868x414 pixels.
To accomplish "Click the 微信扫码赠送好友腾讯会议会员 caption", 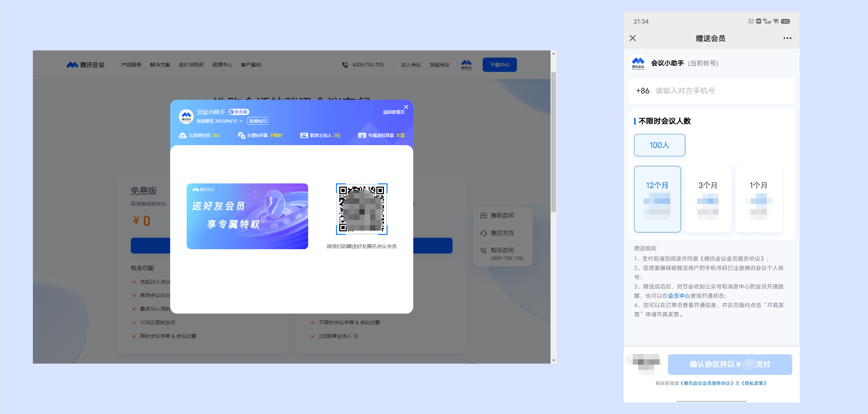I will (x=361, y=246).
